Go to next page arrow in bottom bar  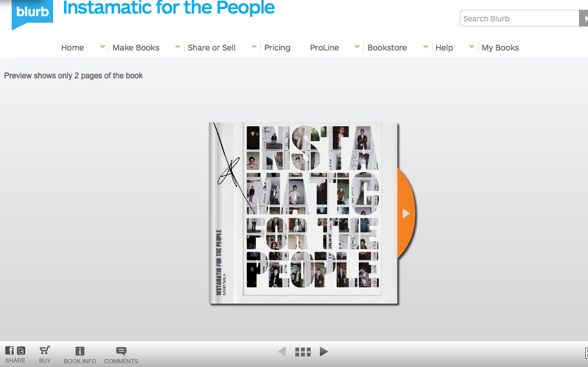[324, 351]
